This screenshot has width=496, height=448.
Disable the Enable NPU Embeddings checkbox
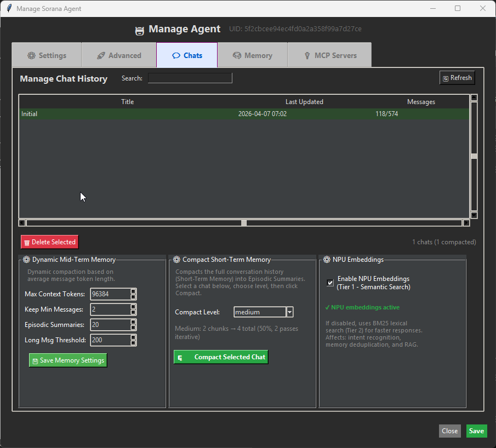point(330,282)
